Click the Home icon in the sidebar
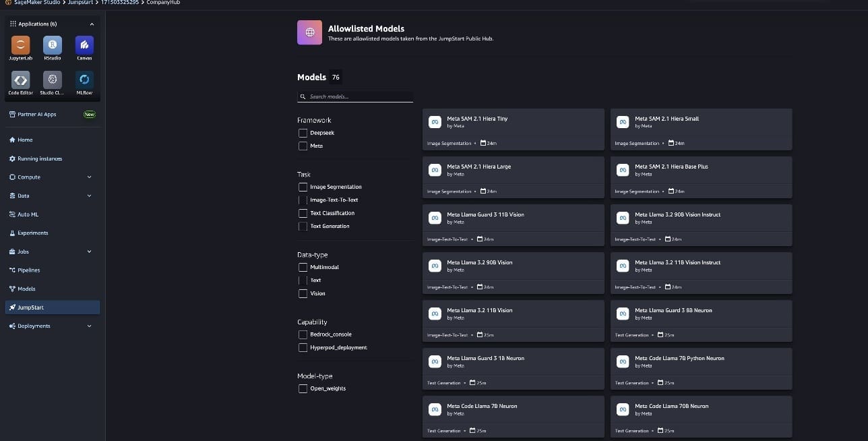The height and width of the screenshot is (441, 868). [12, 140]
